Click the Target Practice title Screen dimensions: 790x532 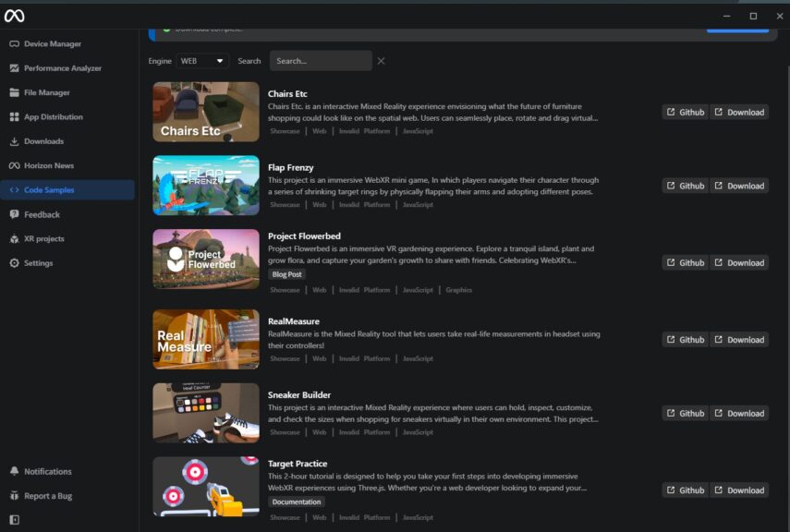pos(298,464)
